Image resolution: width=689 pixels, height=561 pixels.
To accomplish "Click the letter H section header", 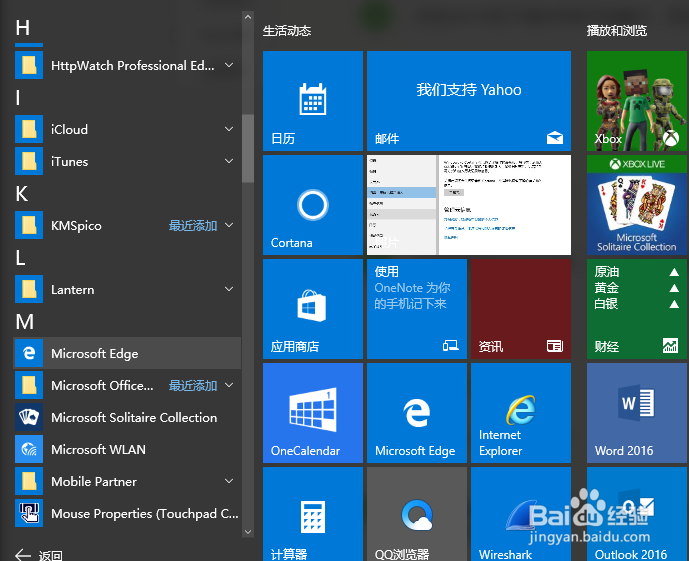I will [23, 28].
